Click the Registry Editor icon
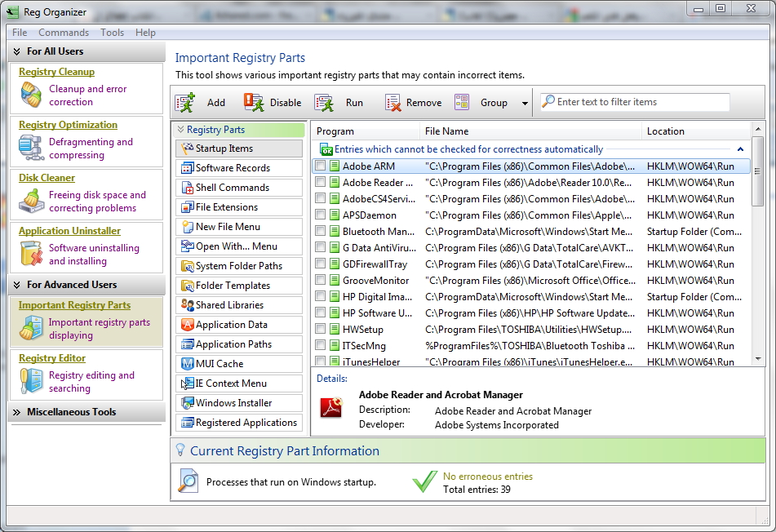This screenshot has width=776, height=532. [31, 381]
